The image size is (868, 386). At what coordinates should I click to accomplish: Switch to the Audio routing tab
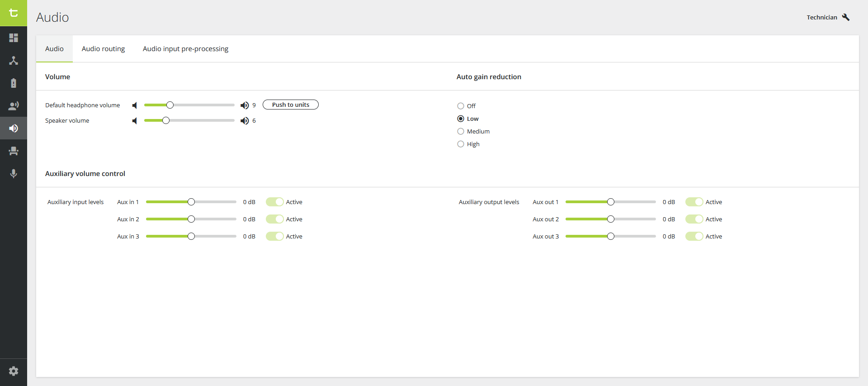coord(103,49)
